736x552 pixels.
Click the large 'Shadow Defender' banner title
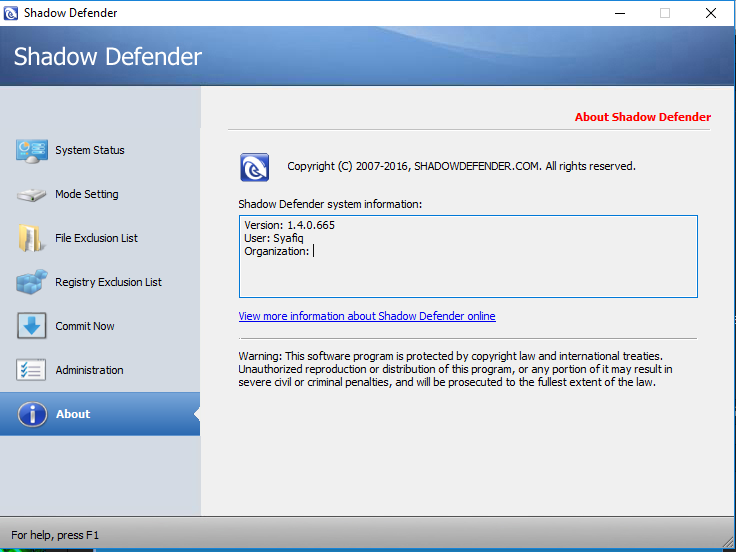(108, 56)
